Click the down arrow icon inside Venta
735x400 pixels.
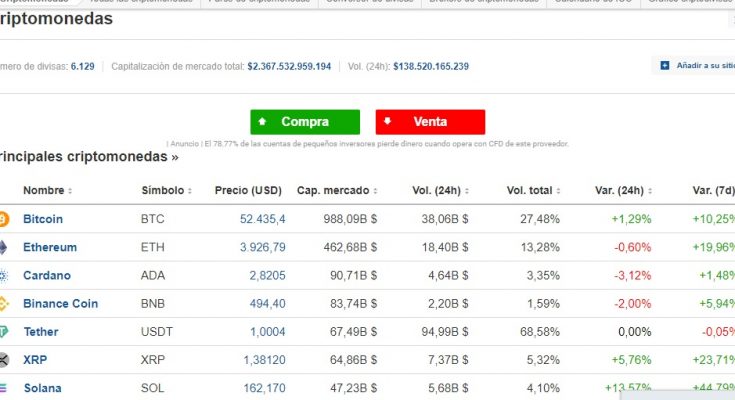coord(387,121)
